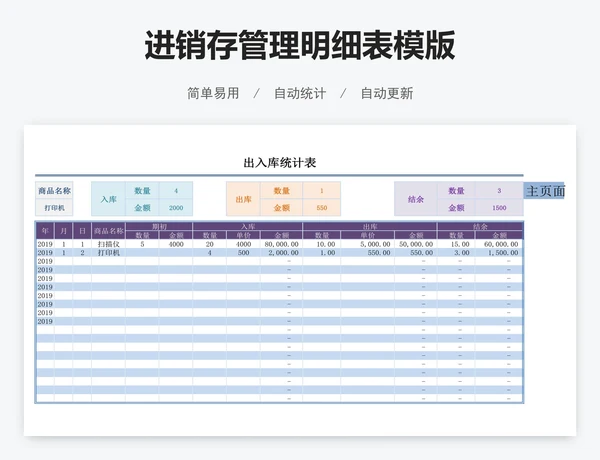Select the 80,000.00 入库 amount cell

[x=282, y=244]
